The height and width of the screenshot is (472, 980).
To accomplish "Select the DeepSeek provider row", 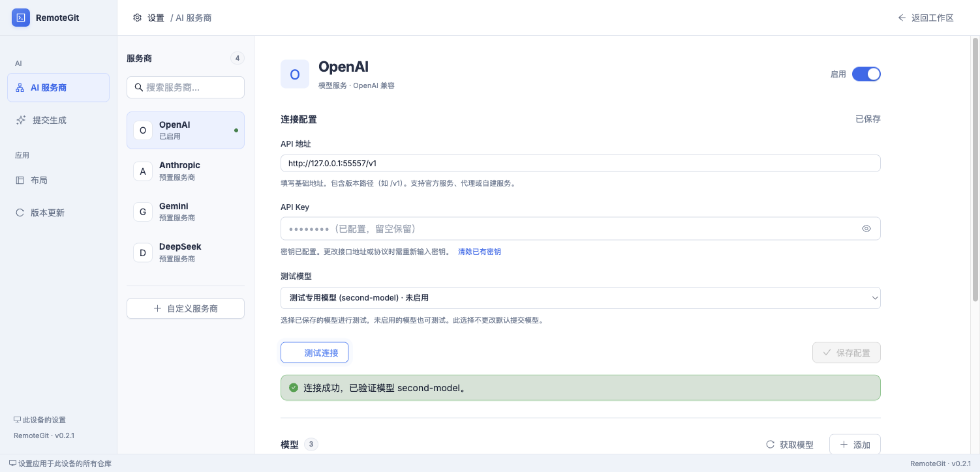I will pyautogui.click(x=185, y=252).
